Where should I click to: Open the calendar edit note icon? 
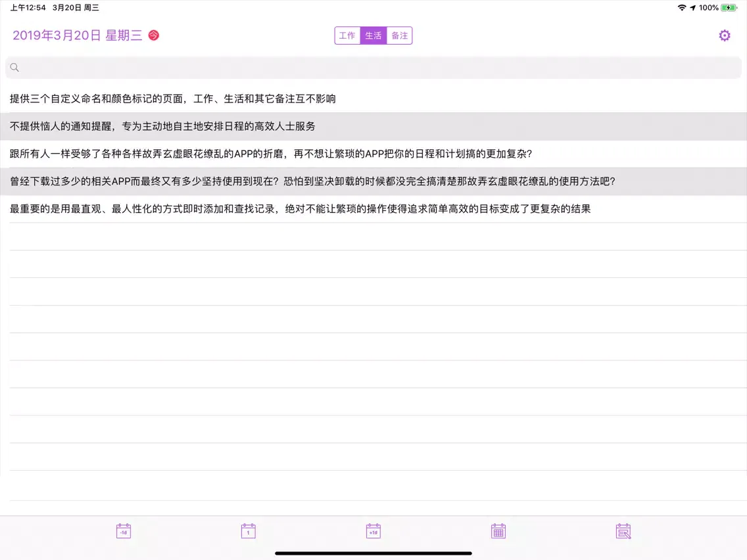(623, 531)
